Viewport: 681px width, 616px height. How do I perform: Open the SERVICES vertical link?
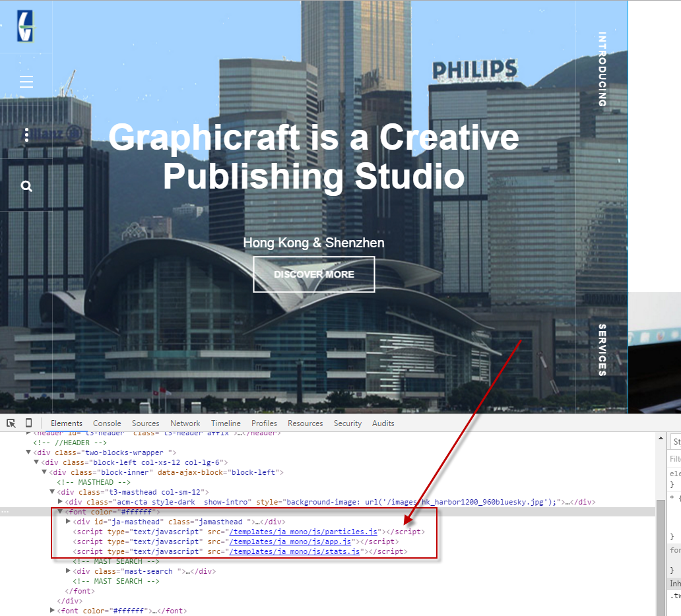(x=602, y=350)
